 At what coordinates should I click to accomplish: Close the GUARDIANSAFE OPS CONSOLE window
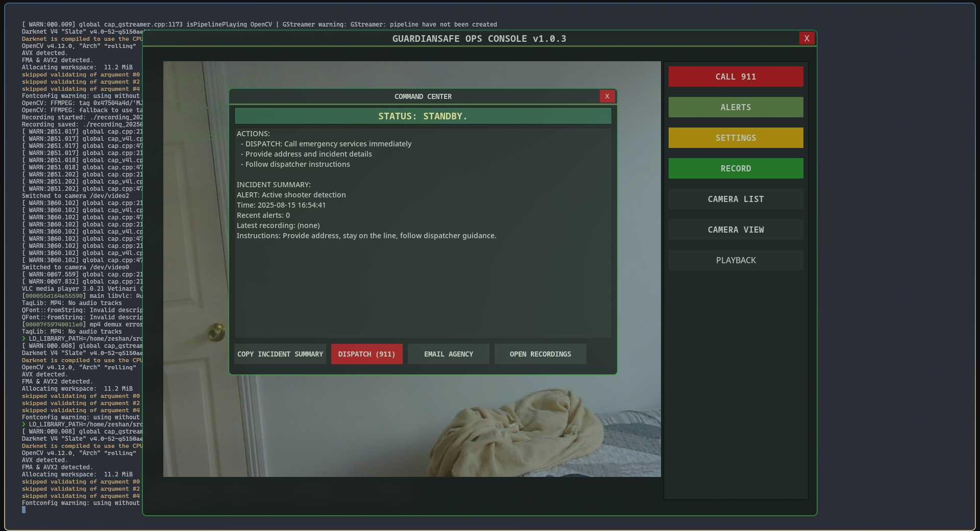point(806,38)
